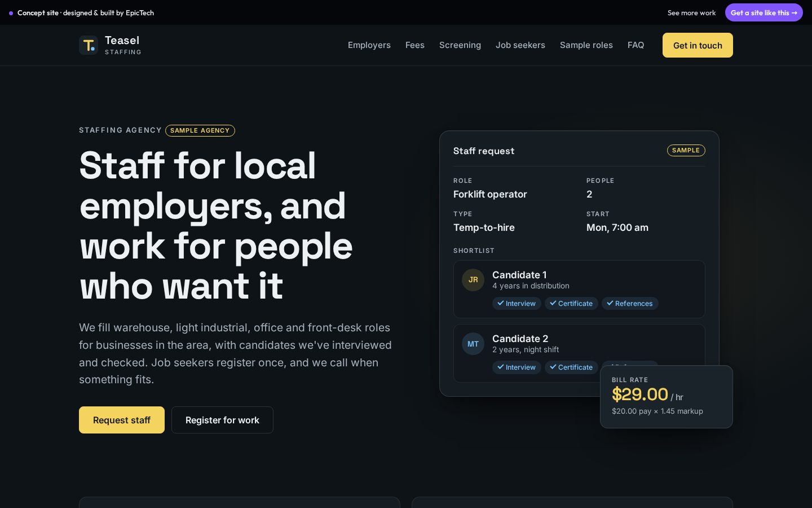Viewport: 812px width, 508px height.
Task: Follow the See more work link
Action: click(x=691, y=13)
